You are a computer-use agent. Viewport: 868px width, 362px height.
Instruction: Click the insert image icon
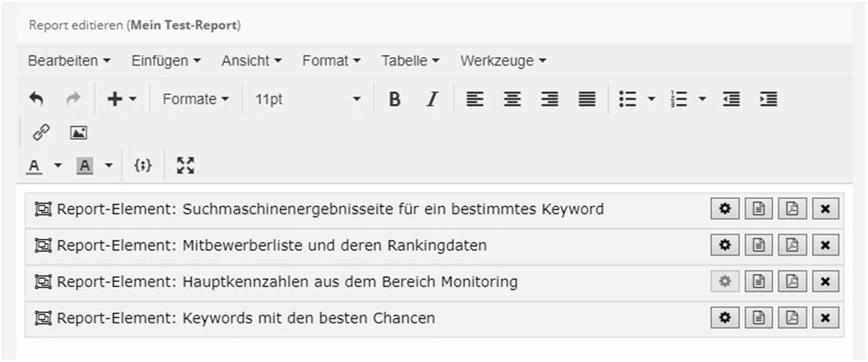[x=78, y=133]
